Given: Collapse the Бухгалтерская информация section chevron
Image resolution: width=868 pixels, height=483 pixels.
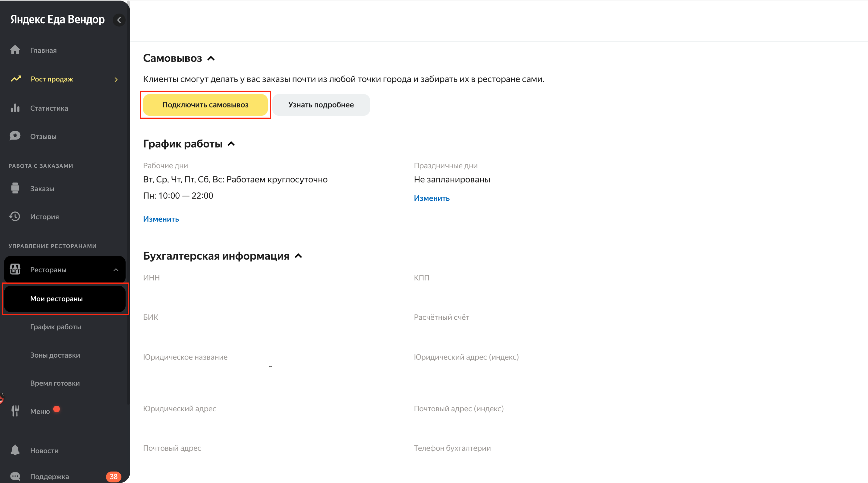Looking at the screenshot, I should pos(299,256).
